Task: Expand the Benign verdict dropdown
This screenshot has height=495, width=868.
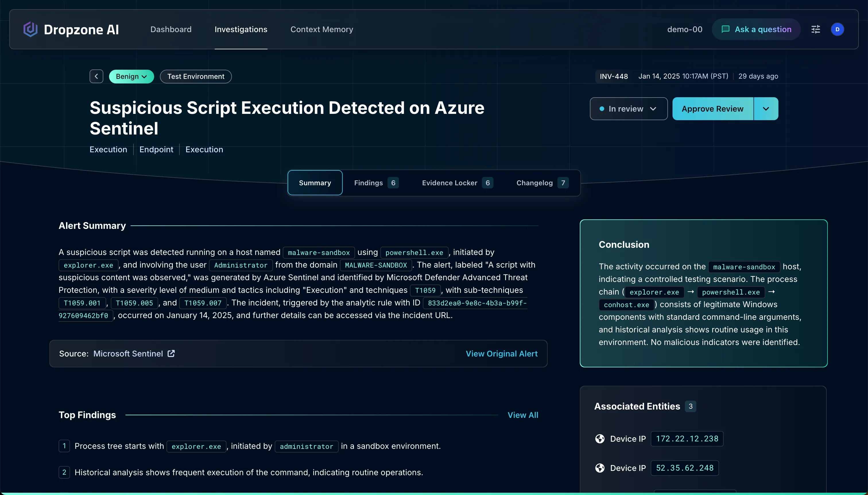Action: pyautogui.click(x=131, y=77)
